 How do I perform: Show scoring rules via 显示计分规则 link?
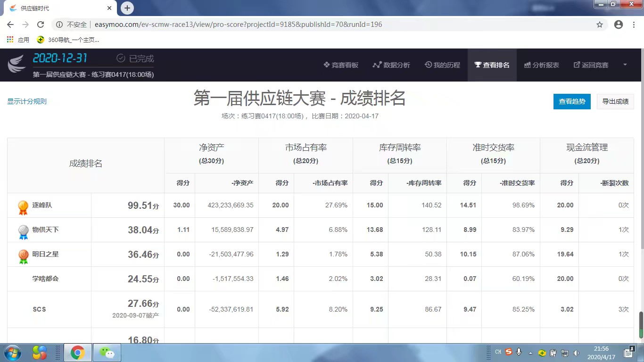click(x=27, y=101)
